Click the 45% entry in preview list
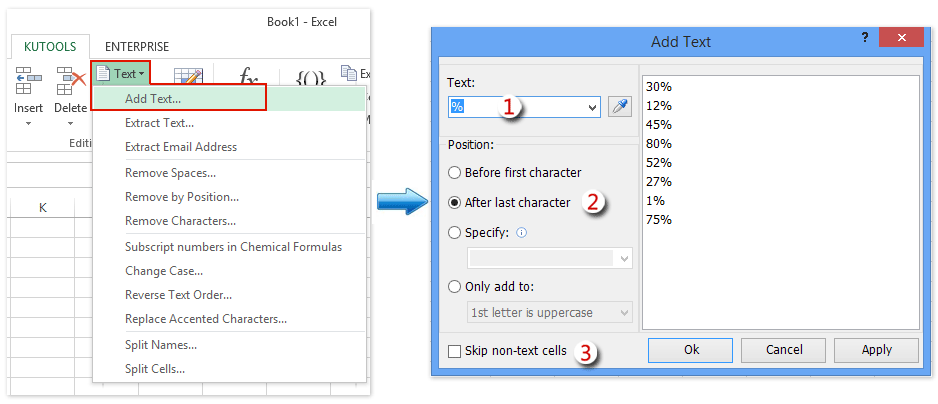Viewport: 938px width, 404px height. click(659, 124)
